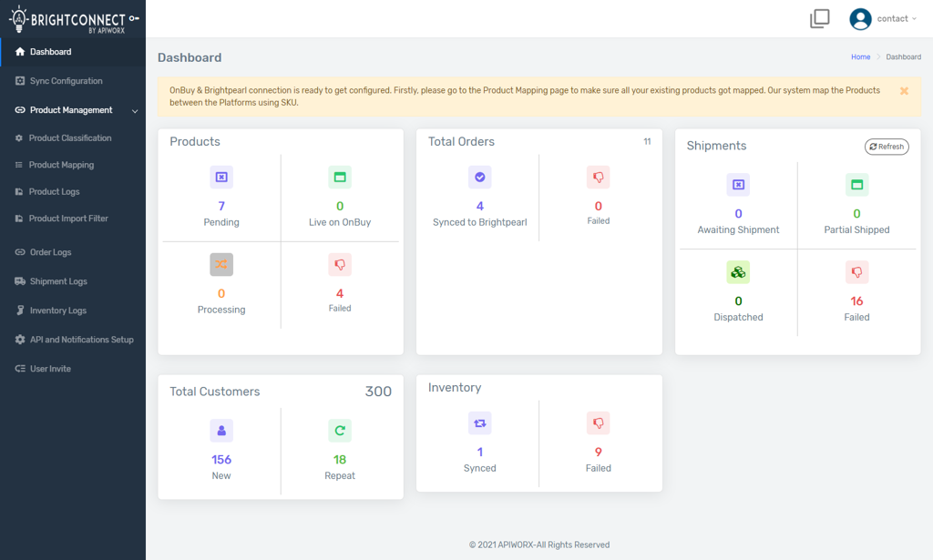Image resolution: width=933 pixels, height=560 pixels.
Task: Click the Refresh button on Shipments card
Action: click(x=886, y=147)
